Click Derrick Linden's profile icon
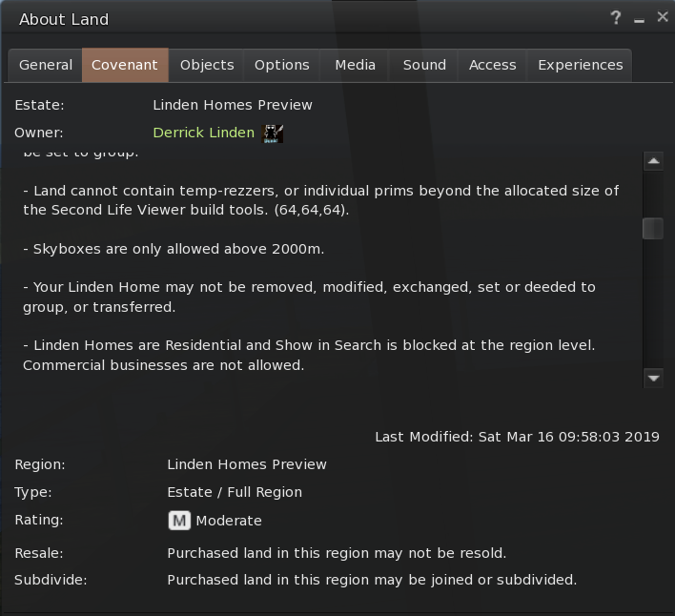Image resolution: width=675 pixels, height=616 pixels. pos(273,133)
